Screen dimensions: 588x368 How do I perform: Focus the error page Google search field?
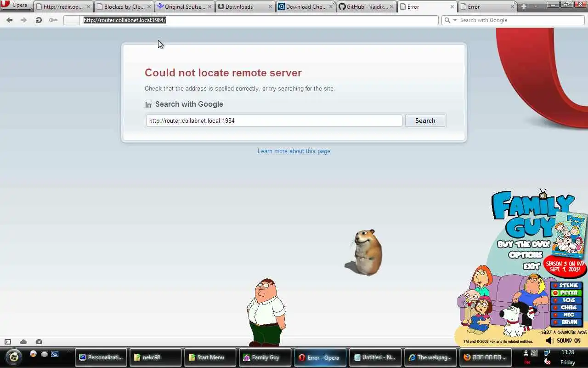coord(274,121)
